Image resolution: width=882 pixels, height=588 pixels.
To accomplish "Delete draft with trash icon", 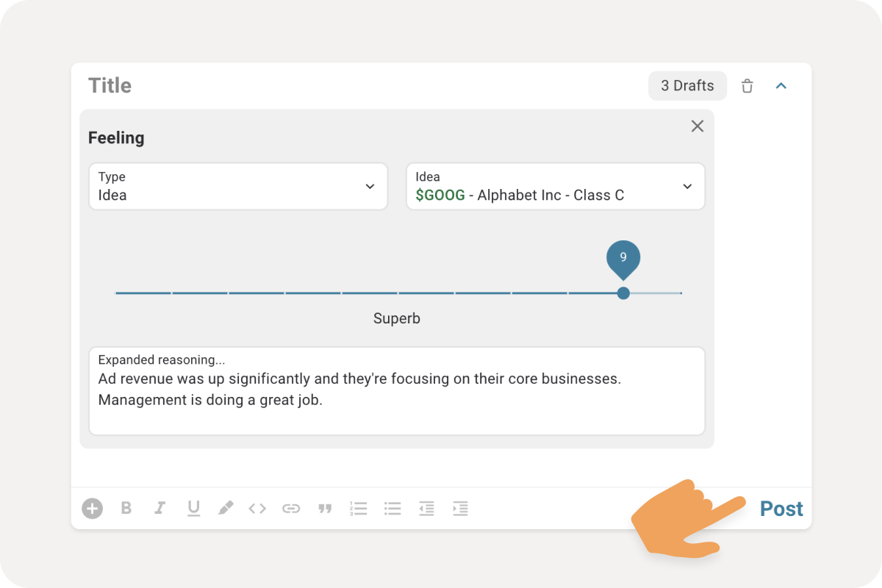I will 747,86.
